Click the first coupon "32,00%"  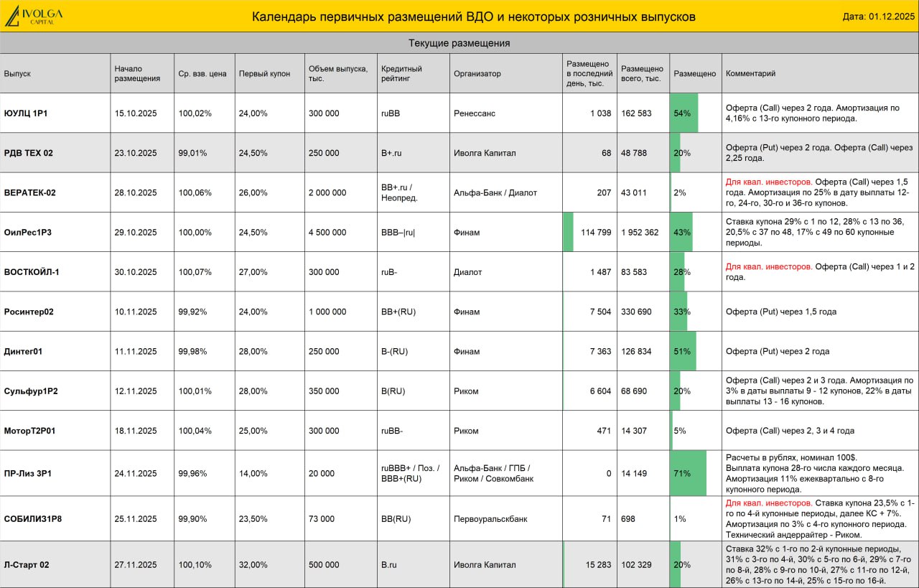click(x=253, y=564)
